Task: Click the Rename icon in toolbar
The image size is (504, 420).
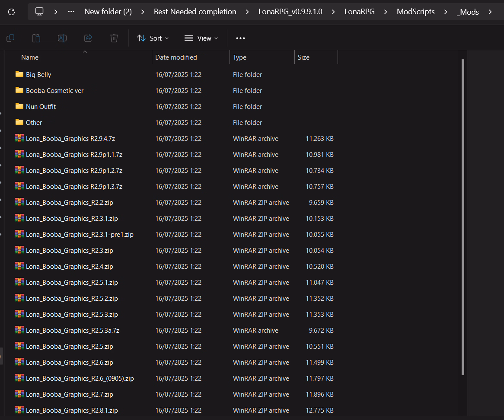Action: 62,38
